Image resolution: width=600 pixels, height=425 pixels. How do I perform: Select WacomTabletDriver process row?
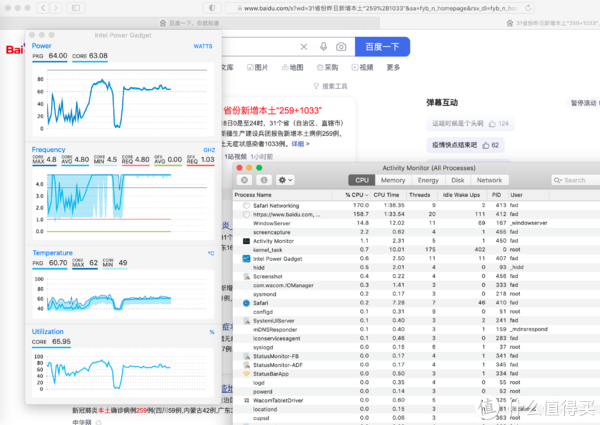pos(416,400)
